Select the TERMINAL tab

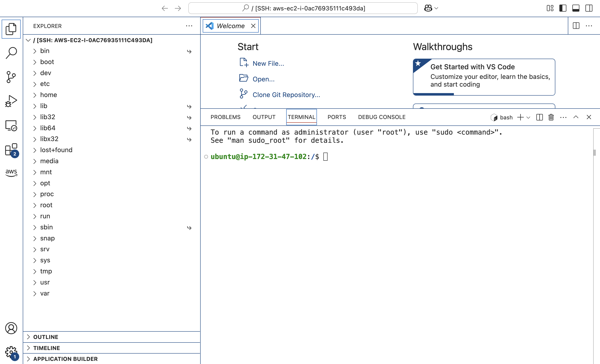[x=301, y=117]
